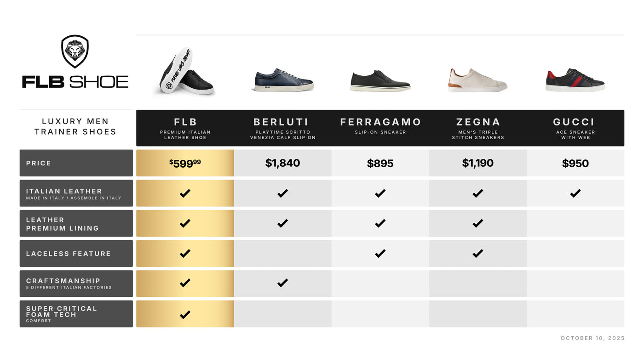Click Ferragamo's Leather Premium Lining checkmark
This screenshot has width=644, height=362.
(x=380, y=223)
